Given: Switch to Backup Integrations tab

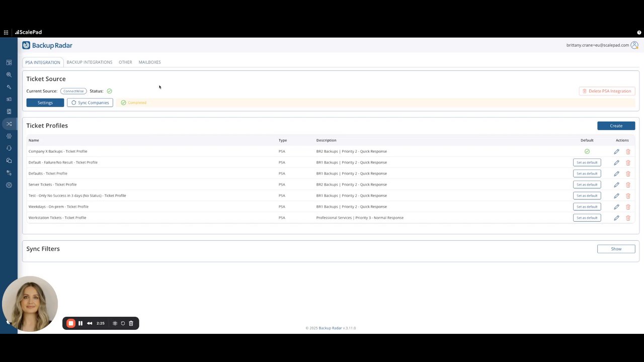Looking at the screenshot, I should 90,62.
